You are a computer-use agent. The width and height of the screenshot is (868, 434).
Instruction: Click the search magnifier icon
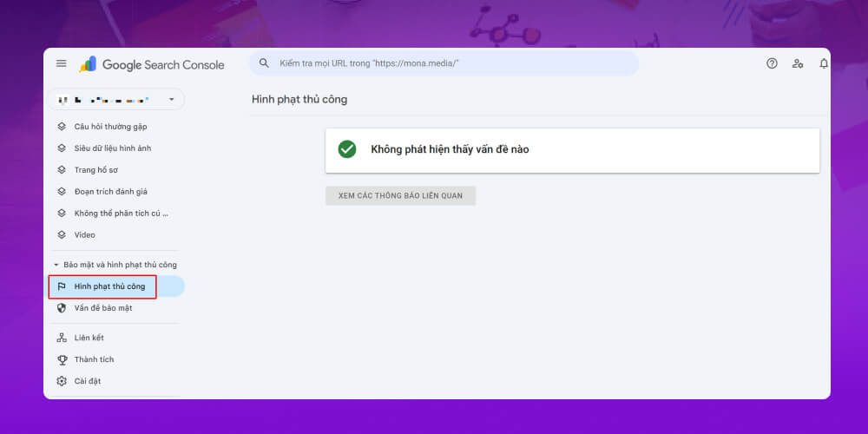tap(265, 63)
